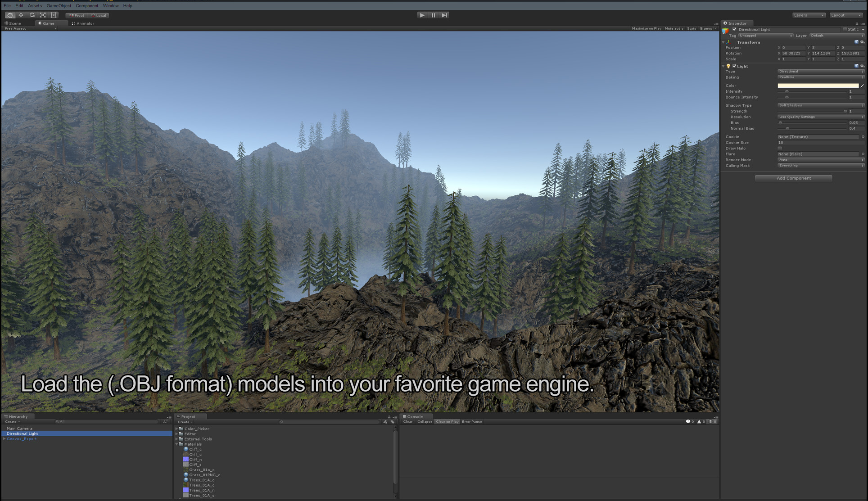Enable the Draw Halo checkbox

(x=780, y=148)
